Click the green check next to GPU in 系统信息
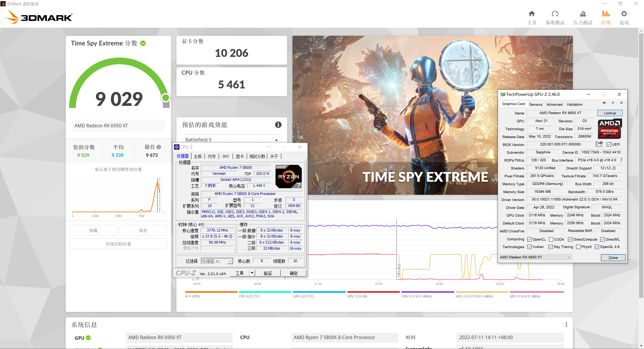The width and height of the screenshot is (644, 349). coord(88,338)
